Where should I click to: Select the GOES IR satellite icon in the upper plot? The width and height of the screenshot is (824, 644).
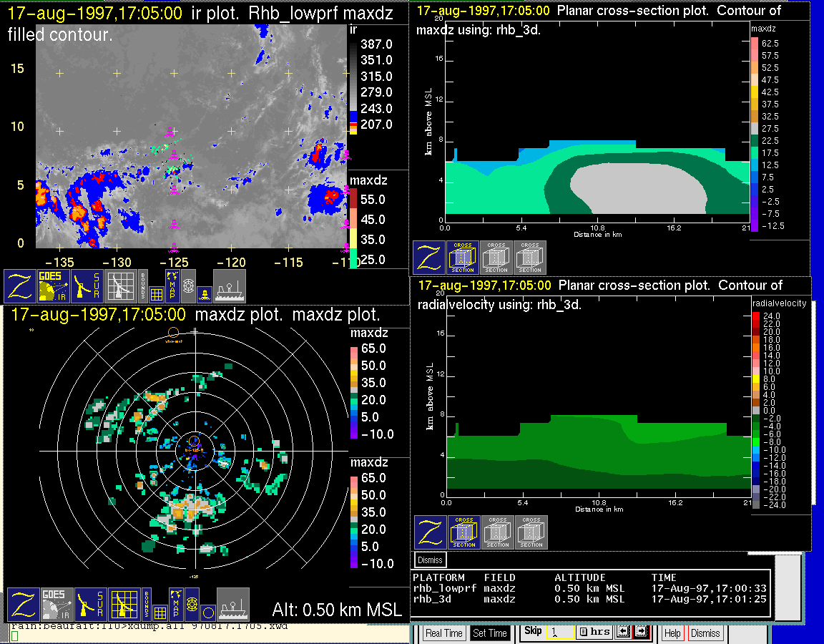pos(54,286)
